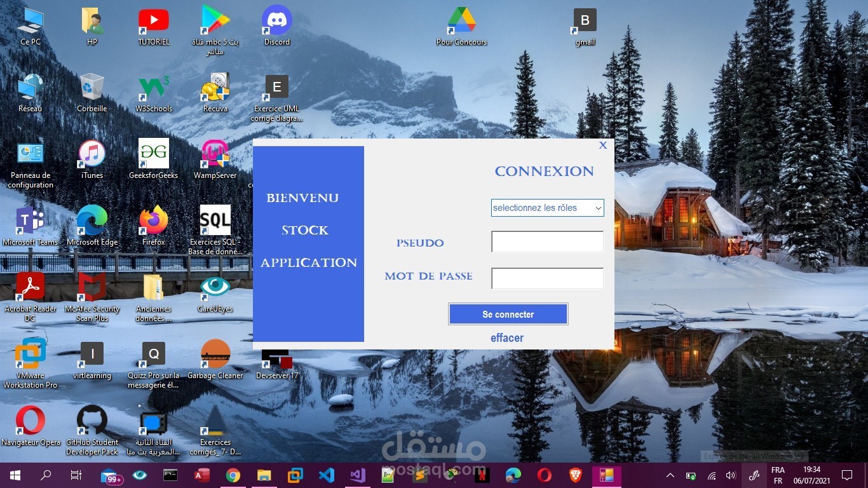Select the Navigateur Opera desktop icon
Viewport: 868px width, 488px height.
click(31, 426)
